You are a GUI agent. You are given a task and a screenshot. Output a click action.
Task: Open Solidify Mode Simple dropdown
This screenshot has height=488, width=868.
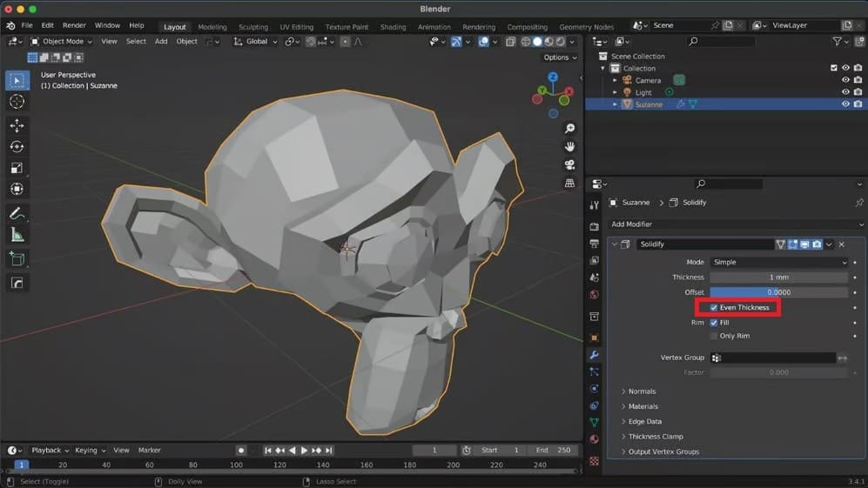pos(779,262)
